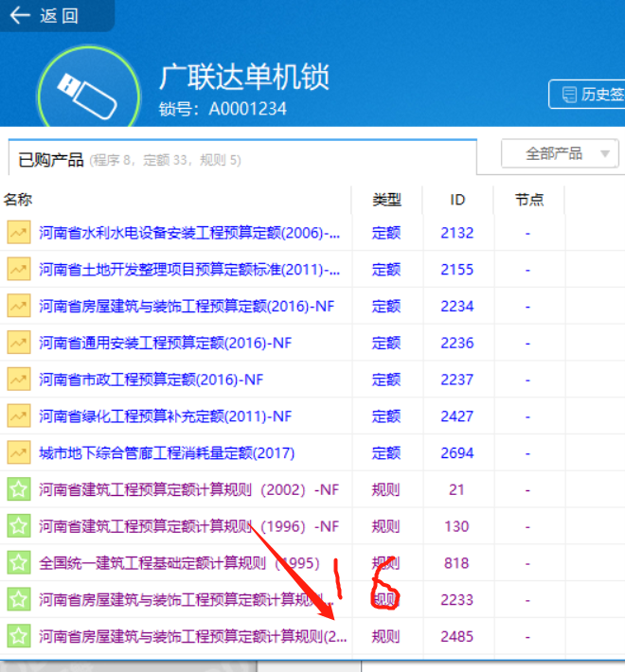The height and width of the screenshot is (672, 625).
Task: Click the quota icon for 河南省通用安装工程
Action: point(19,343)
